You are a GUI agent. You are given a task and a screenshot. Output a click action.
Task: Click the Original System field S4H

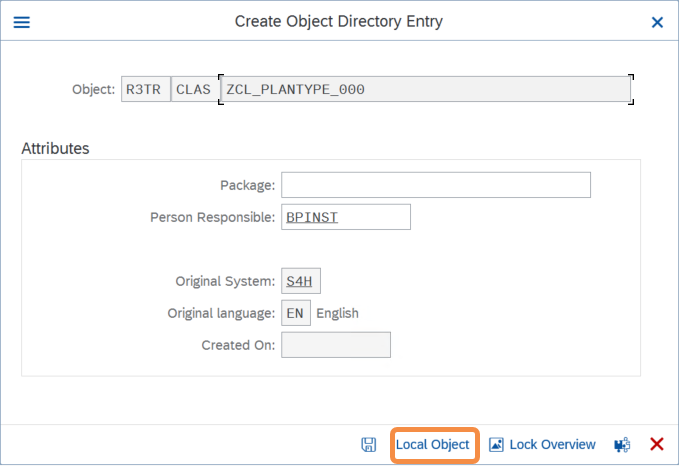tap(301, 281)
